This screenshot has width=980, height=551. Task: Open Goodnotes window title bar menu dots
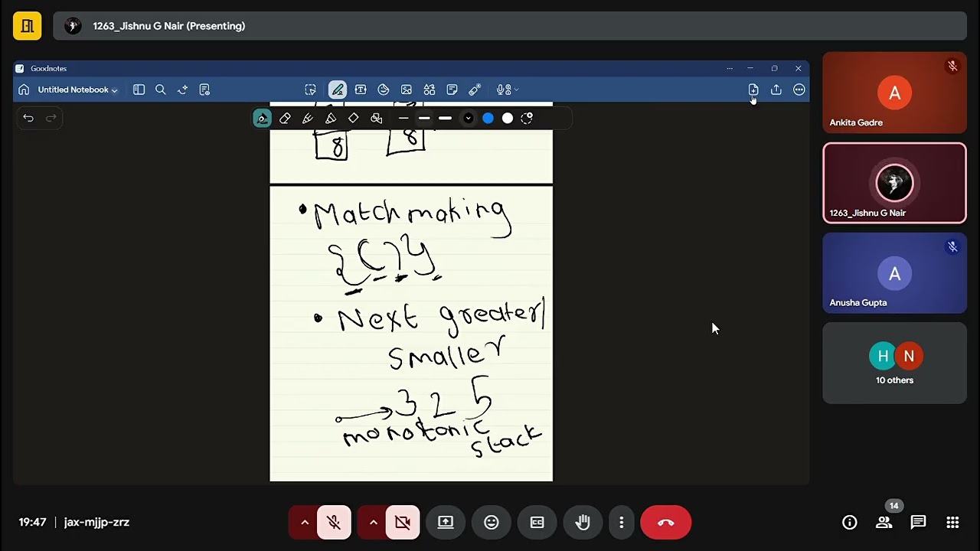(x=730, y=68)
